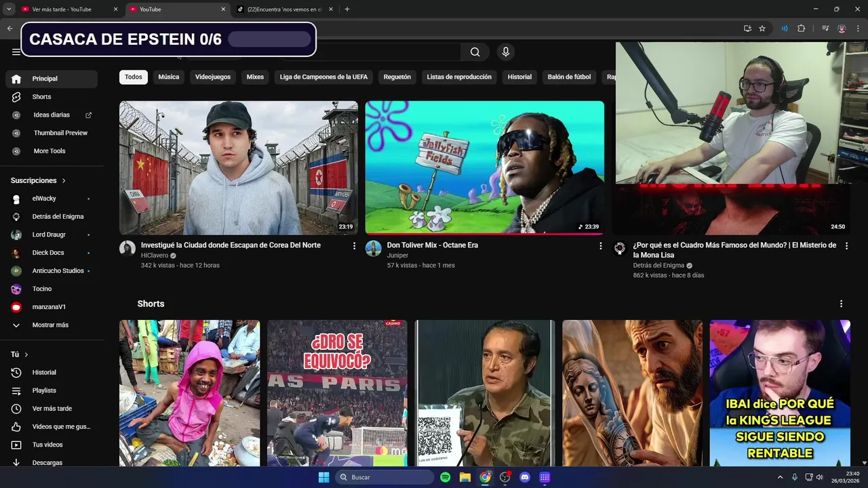Open pink hoodie market short

pyautogui.click(x=189, y=393)
